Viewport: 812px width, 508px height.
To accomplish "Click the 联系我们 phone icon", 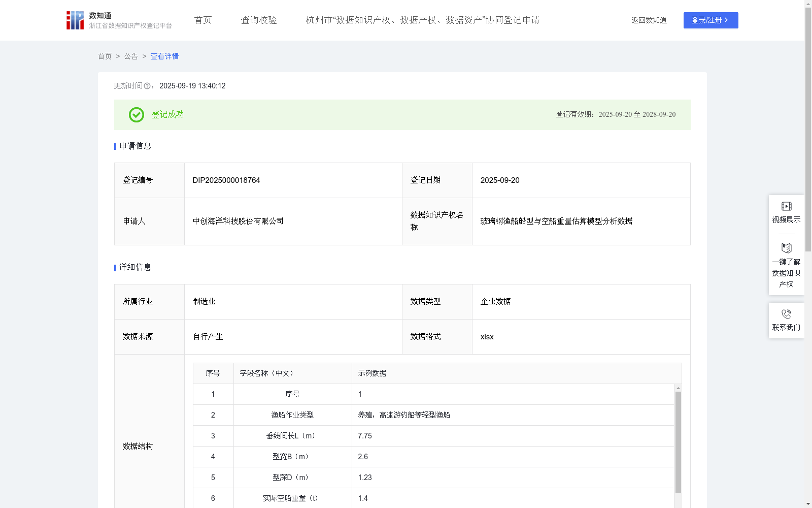I will click(x=786, y=314).
